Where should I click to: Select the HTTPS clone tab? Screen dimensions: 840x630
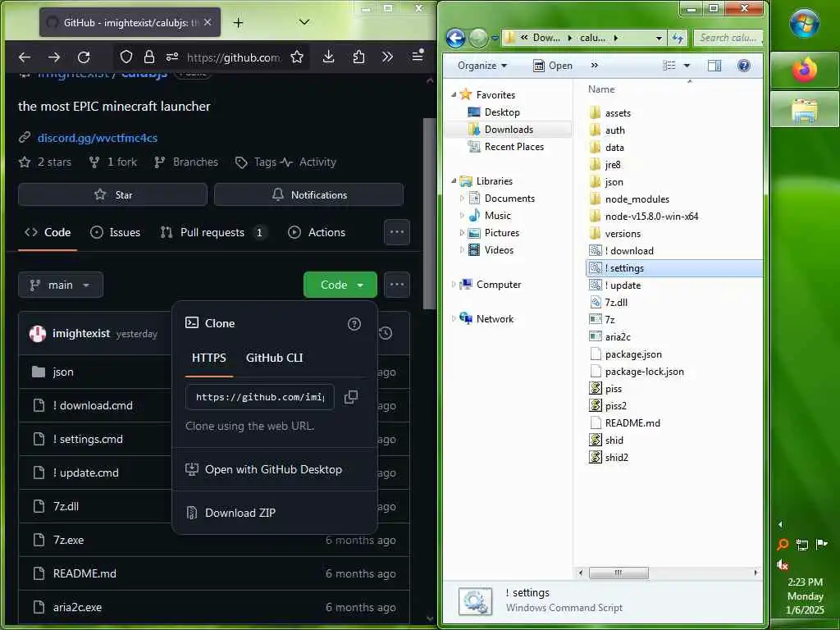tap(209, 358)
